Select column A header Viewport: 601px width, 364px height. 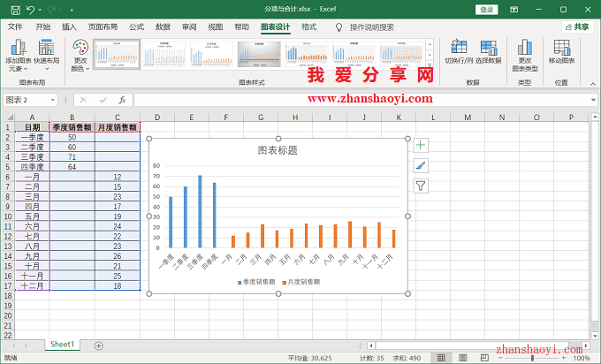click(32, 118)
